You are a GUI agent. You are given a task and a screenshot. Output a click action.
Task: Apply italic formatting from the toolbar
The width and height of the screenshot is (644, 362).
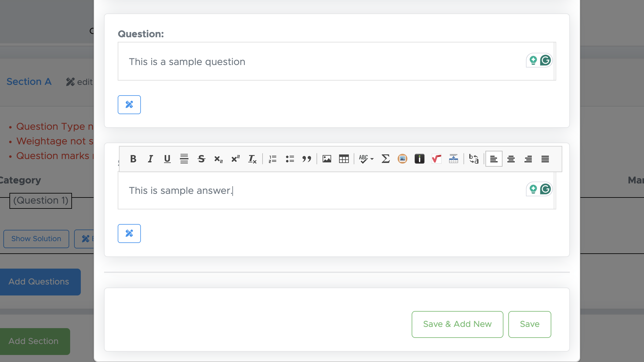[x=150, y=159]
